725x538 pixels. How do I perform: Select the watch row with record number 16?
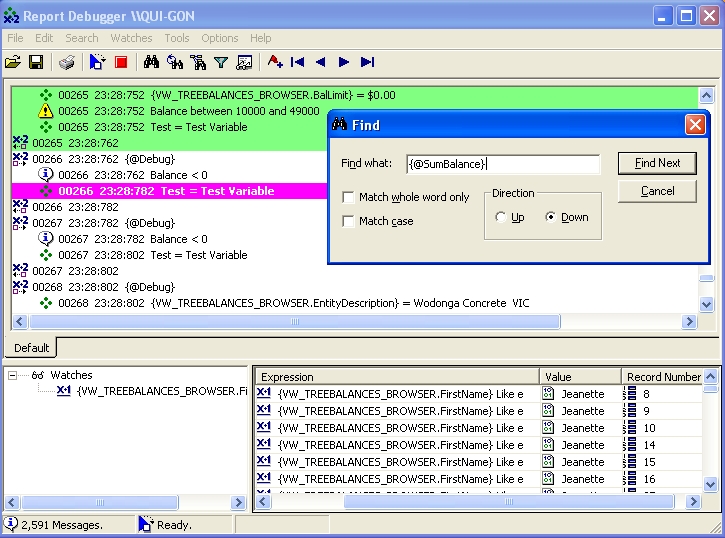[479, 479]
